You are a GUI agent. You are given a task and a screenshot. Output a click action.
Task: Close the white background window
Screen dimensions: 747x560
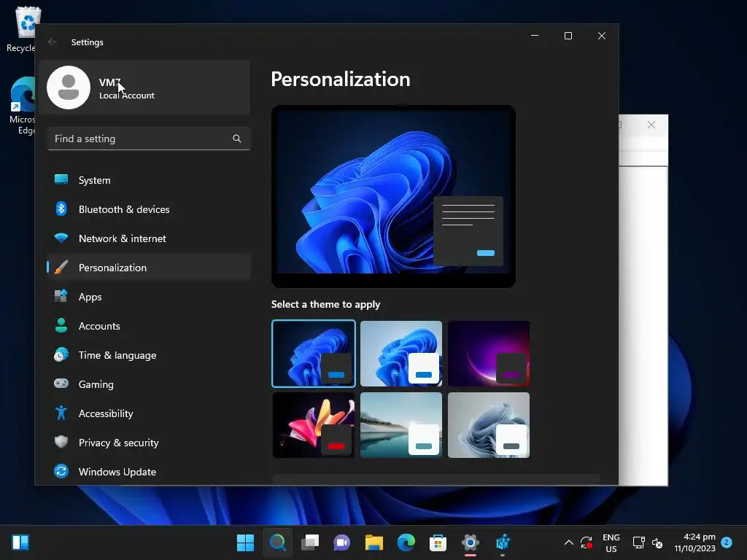coord(651,125)
